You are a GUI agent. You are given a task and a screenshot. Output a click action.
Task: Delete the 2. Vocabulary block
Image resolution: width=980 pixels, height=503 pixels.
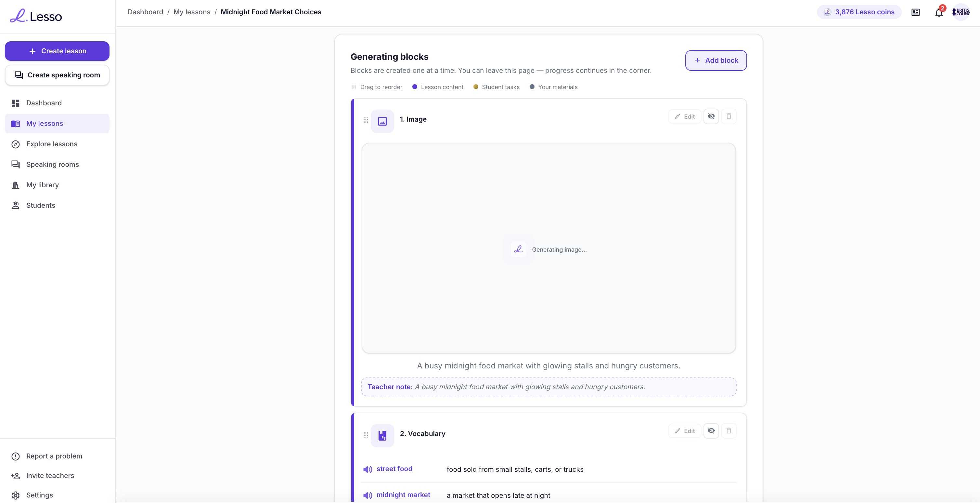pos(729,431)
